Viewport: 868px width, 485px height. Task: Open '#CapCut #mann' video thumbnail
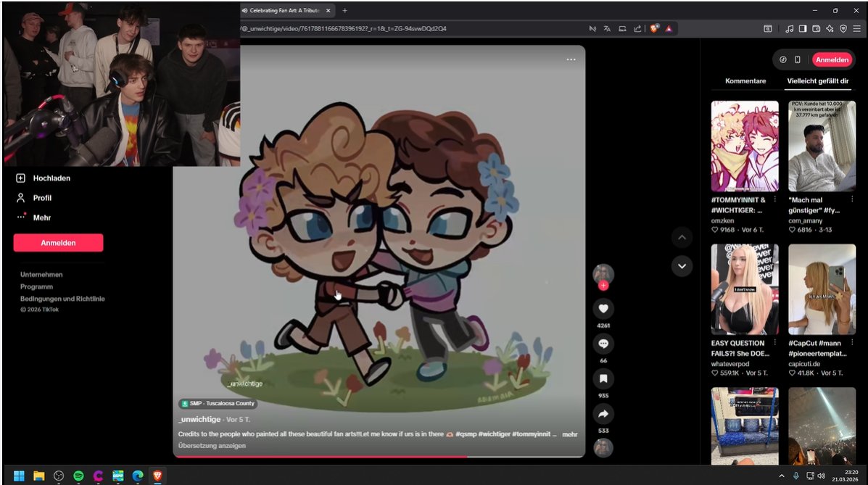point(822,289)
